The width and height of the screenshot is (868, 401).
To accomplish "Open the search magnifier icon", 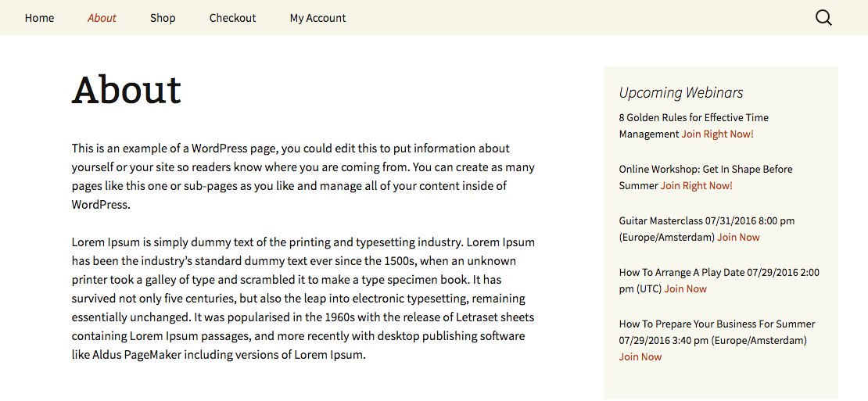I will (823, 18).
